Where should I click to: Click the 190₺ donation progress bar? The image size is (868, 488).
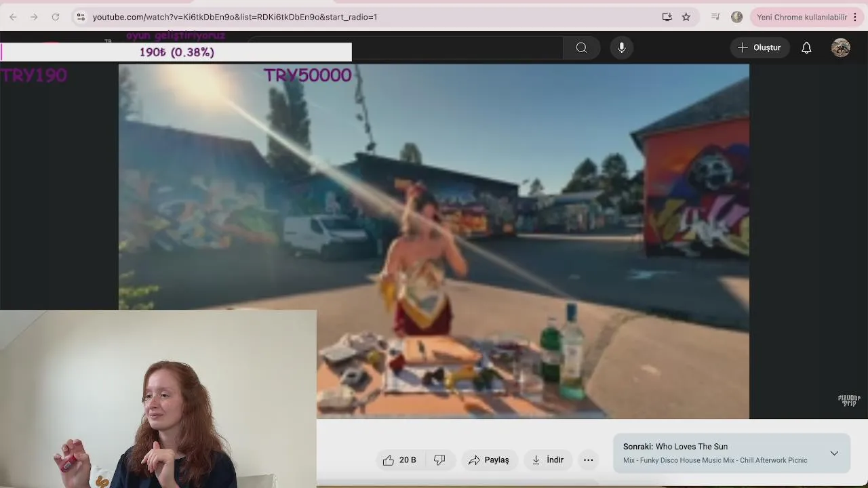tap(176, 52)
